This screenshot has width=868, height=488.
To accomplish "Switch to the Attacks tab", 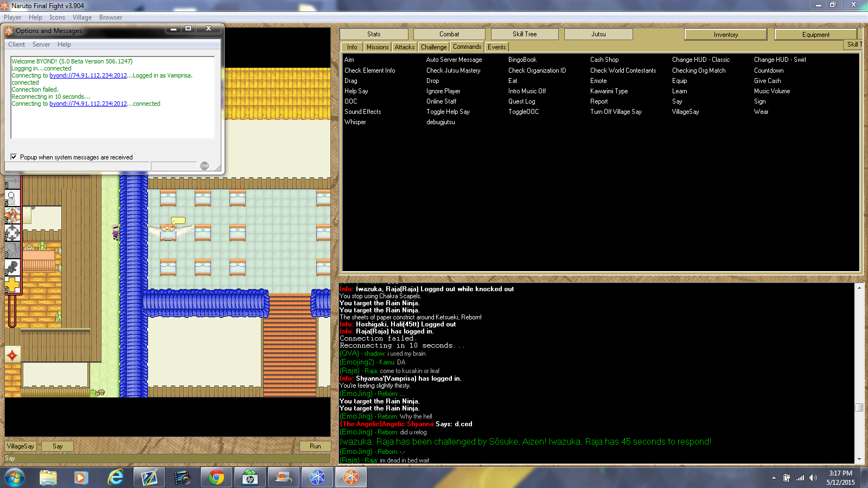I will coord(405,47).
